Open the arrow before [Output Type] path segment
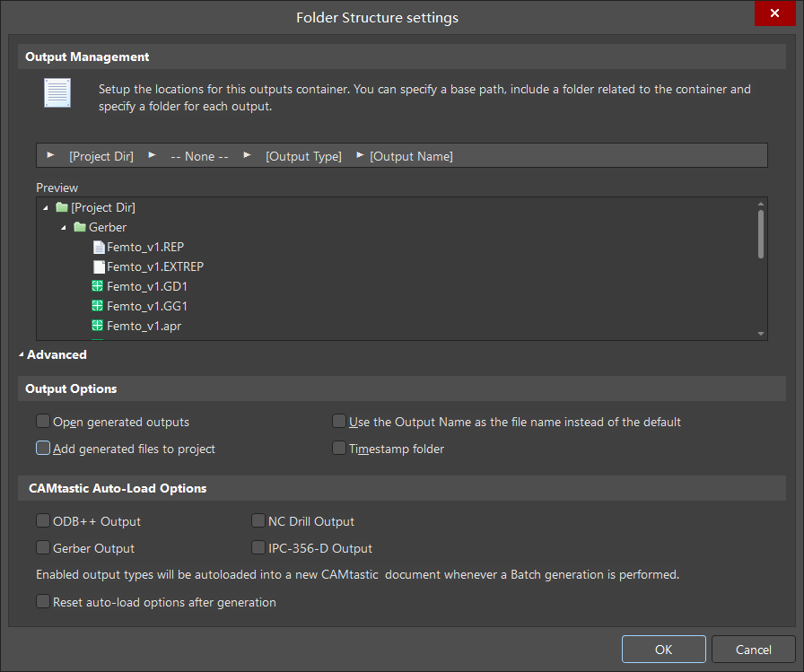Viewport: 804px width, 672px height. [247, 155]
